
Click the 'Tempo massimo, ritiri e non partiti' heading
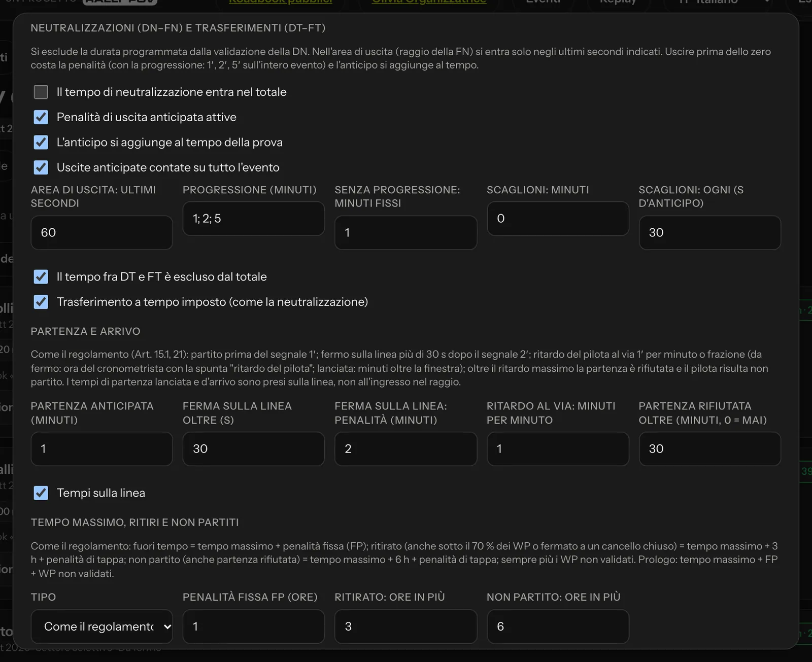pyautogui.click(x=134, y=522)
